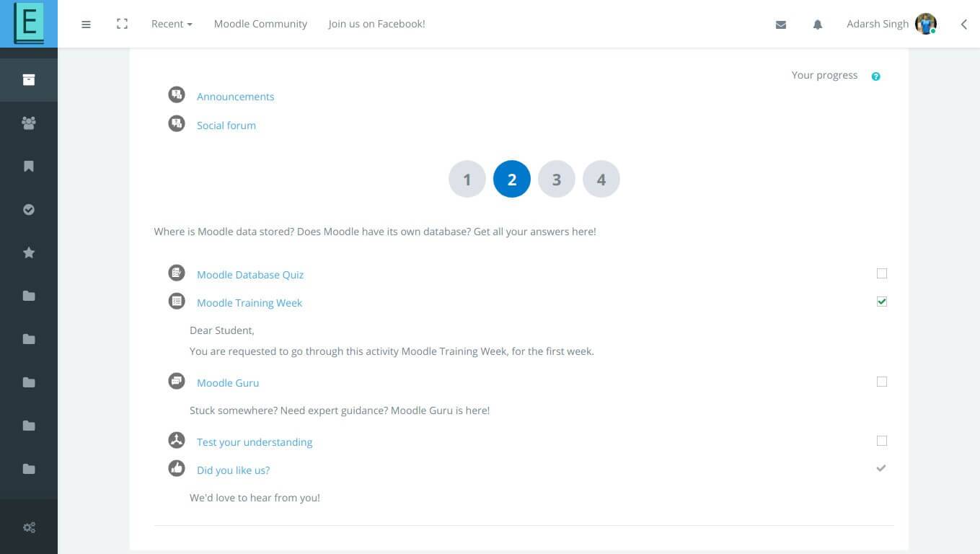Click the Announcements forum icon
The image size is (980, 554).
[x=177, y=94]
